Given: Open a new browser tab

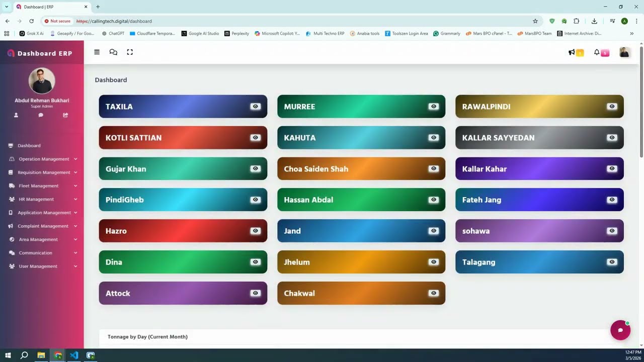Looking at the screenshot, I should click(x=98, y=7).
